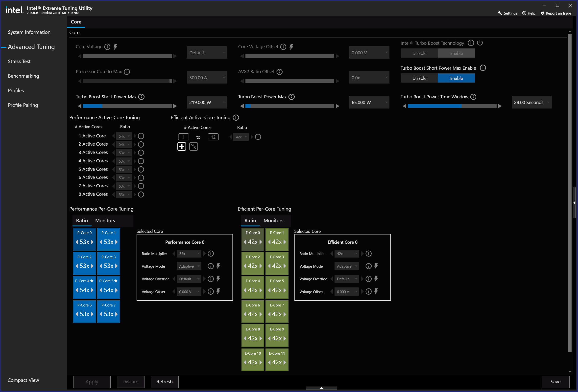Open Profiles in the sidebar
Image resolution: width=578 pixels, height=392 pixels.
pyautogui.click(x=16, y=90)
